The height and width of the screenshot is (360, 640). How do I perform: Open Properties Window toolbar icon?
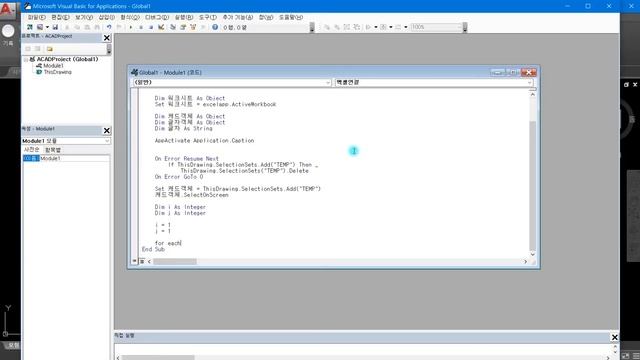pos(183,27)
